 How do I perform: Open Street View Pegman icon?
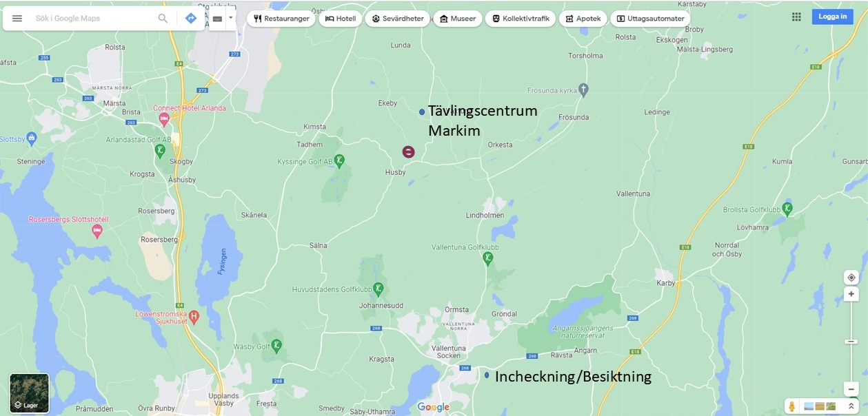pyautogui.click(x=792, y=406)
